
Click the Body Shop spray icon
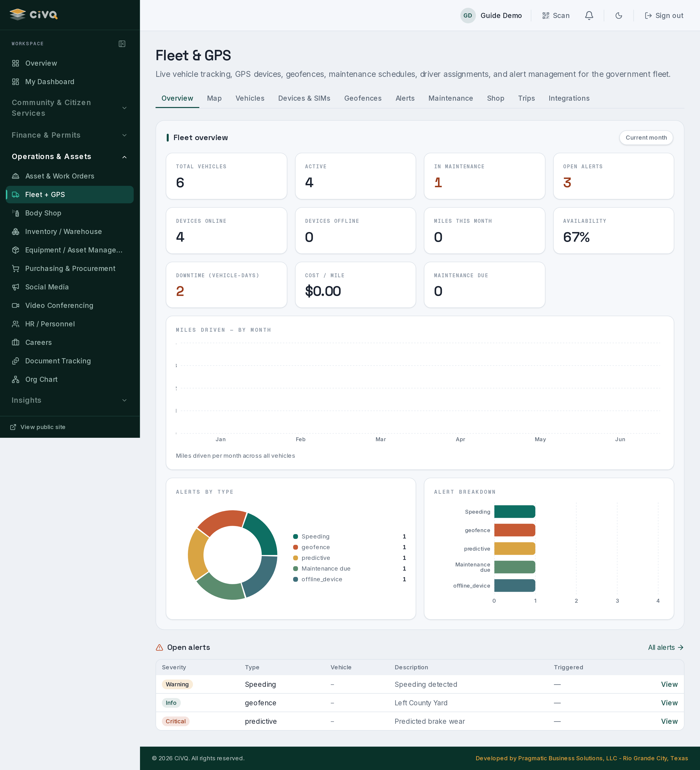(16, 213)
